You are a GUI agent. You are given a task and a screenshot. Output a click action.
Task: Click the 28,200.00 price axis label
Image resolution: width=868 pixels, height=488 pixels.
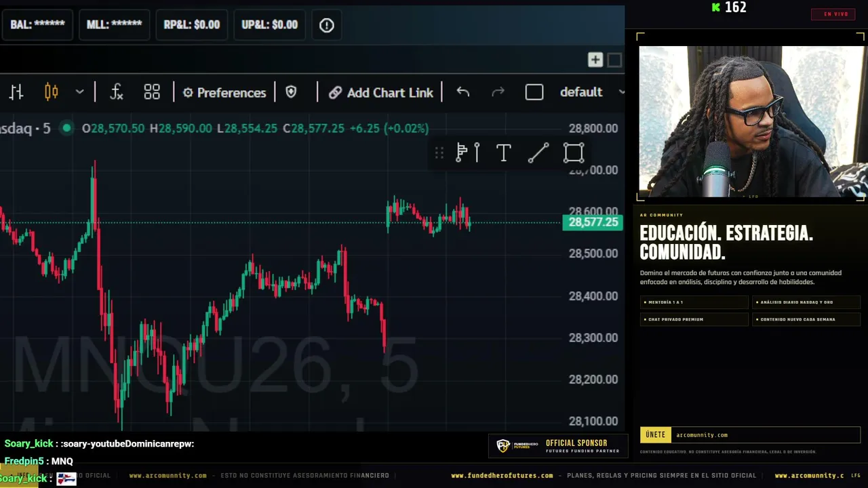593,380
